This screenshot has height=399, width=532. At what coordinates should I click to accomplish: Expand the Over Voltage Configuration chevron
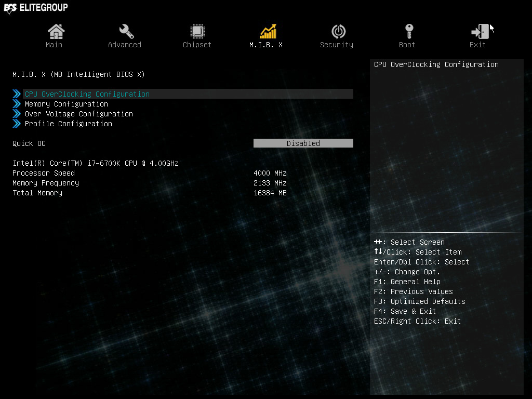click(17, 114)
